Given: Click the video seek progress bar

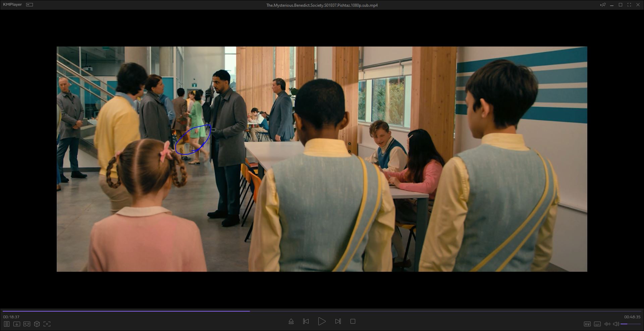Looking at the screenshot, I should pyautogui.click(x=322, y=311).
